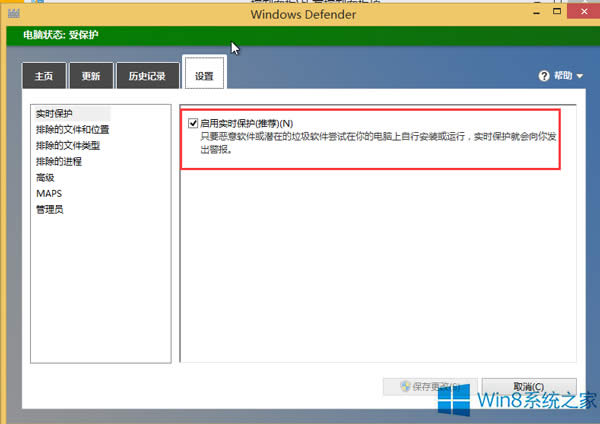
Task: Click the Windows Defender title bar icon
Action: [x=14, y=13]
